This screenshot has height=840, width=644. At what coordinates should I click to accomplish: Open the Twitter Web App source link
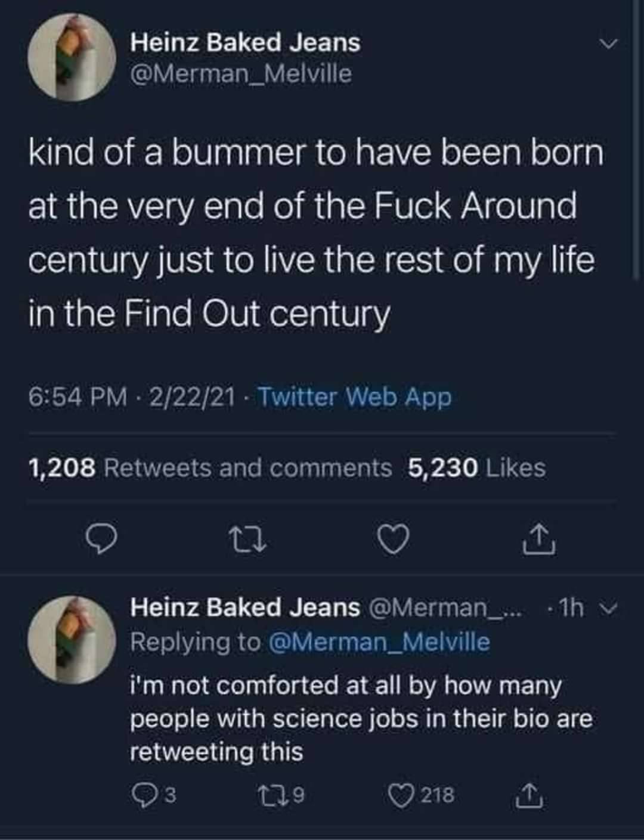pyautogui.click(x=354, y=397)
